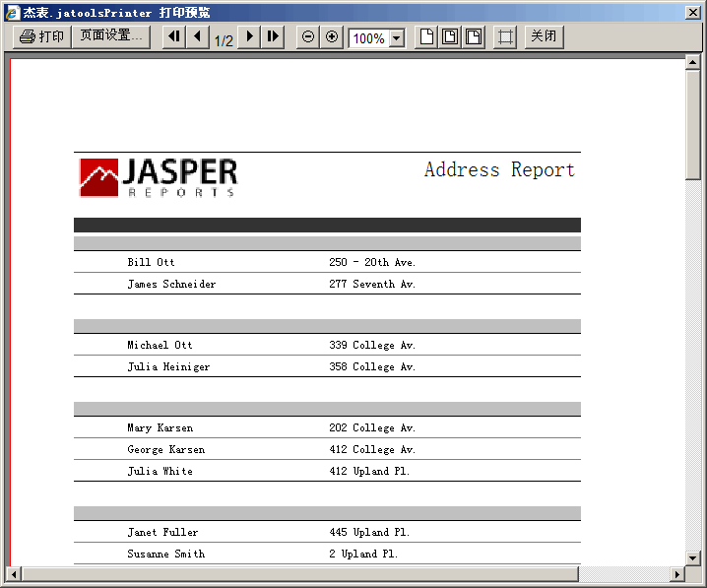The width and height of the screenshot is (707, 588).
Task: Go to the previous page
Action: (x=198, y=36)
